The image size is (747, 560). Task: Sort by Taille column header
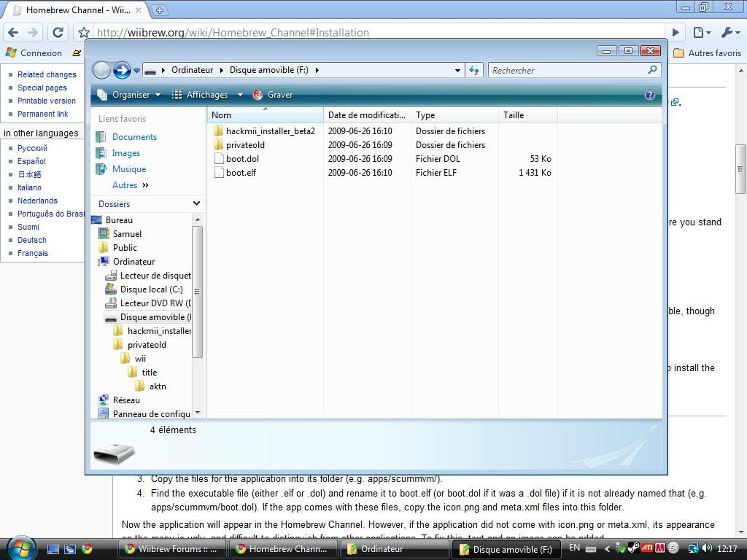[527, 114]
